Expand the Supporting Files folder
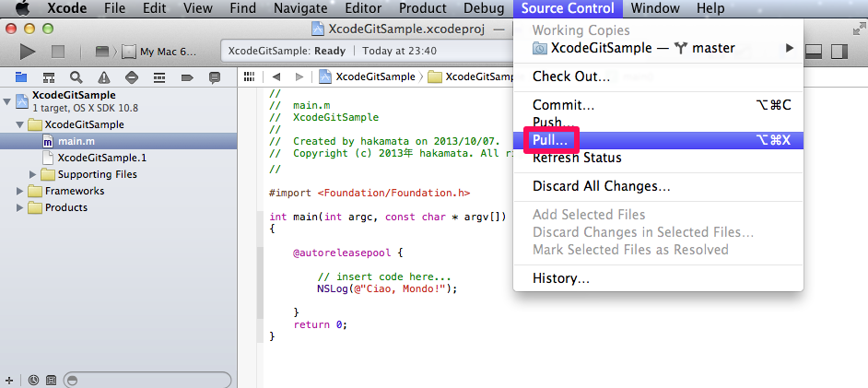Viewport: 868px width, 388px height. pyautogui.click(x=34, y=174)
